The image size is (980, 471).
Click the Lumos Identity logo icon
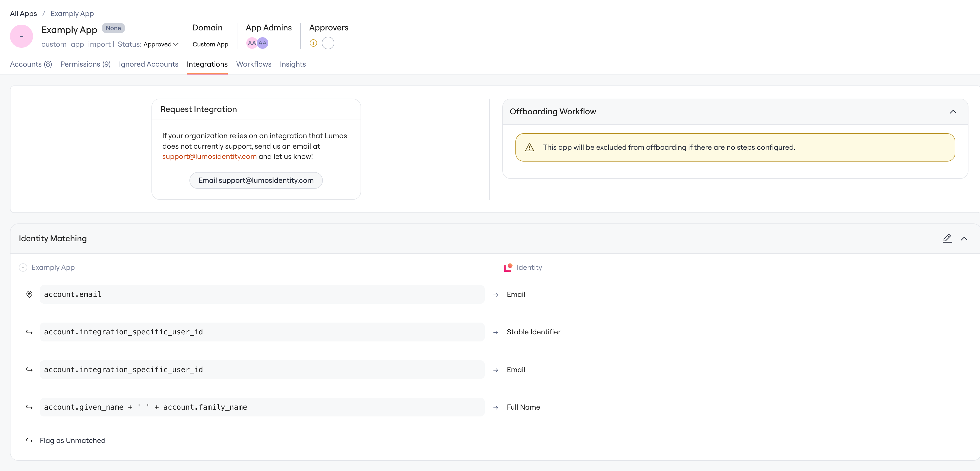pyautogui.click(x=508, y=267)
